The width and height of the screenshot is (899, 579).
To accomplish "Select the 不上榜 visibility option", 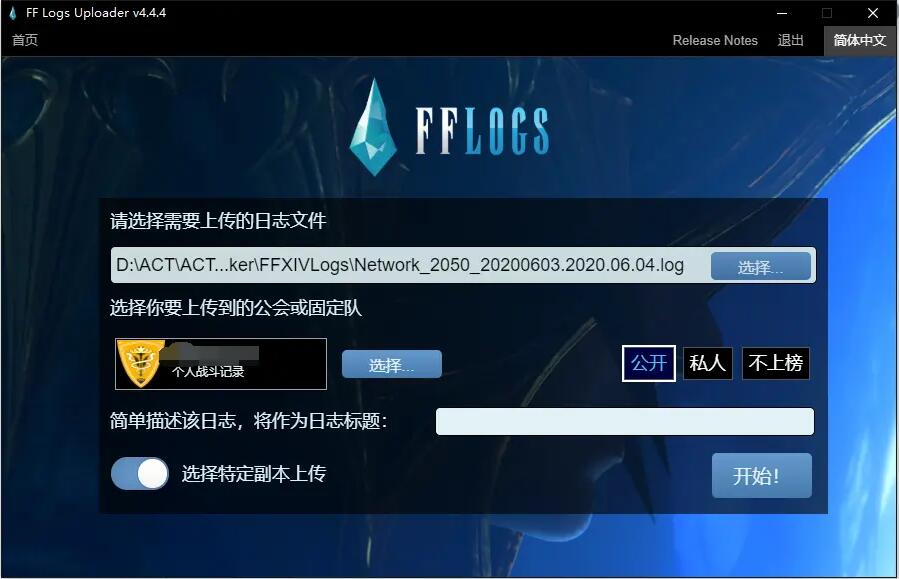I will 776,363.
